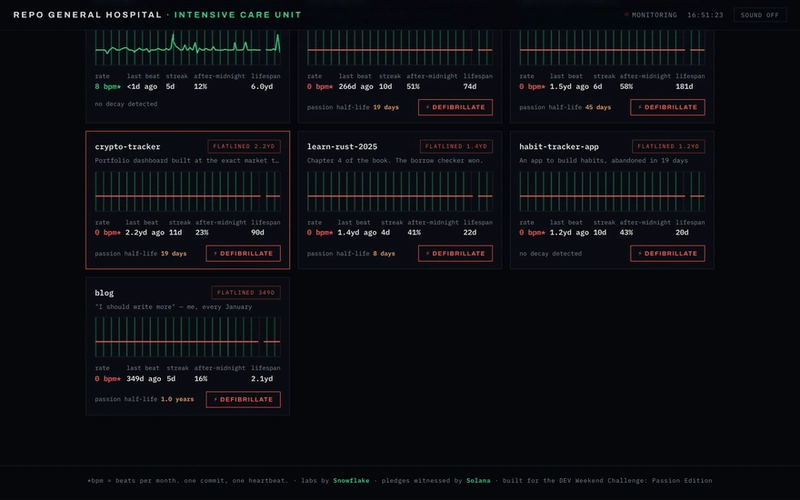Screen dimensions: 800x500
Task: Click the 349d ago last beat value
Action: (144, 379)
